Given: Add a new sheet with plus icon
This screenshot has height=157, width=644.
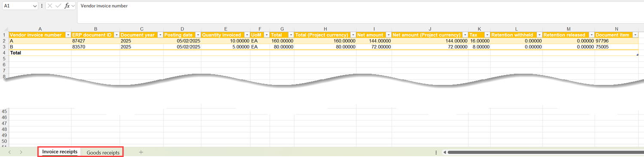Looking at the screenshot, I should click(x=141, y=152).
